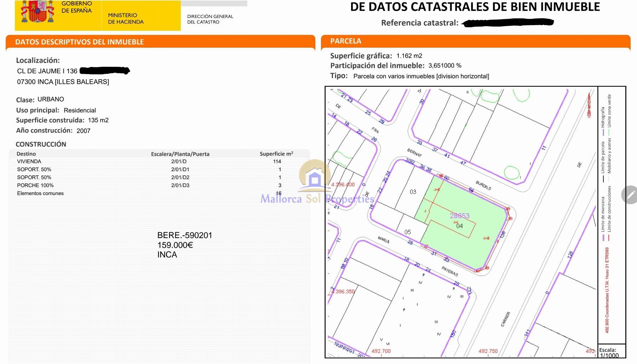Click the 'Superficie m²' column header
The image size is (637, 364).
[x=276, y=154]
